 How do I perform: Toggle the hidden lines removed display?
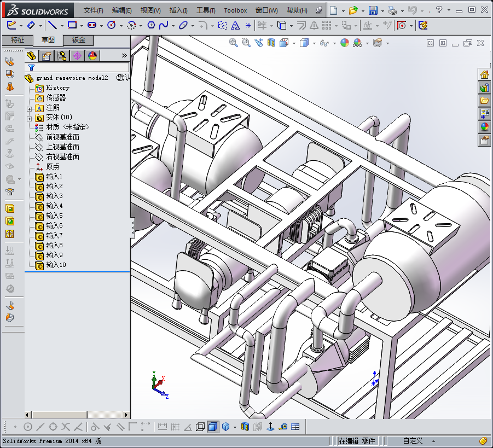[200, 427]
